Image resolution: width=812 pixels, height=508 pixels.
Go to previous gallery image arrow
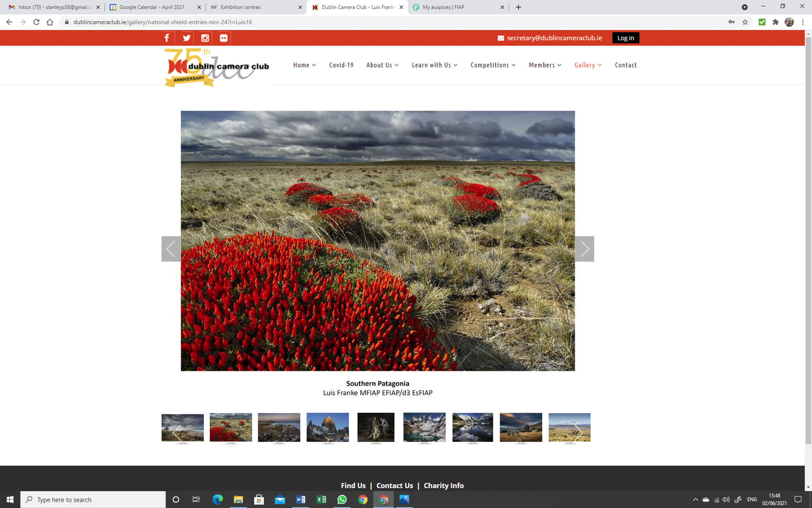click(x=171, y=249)
